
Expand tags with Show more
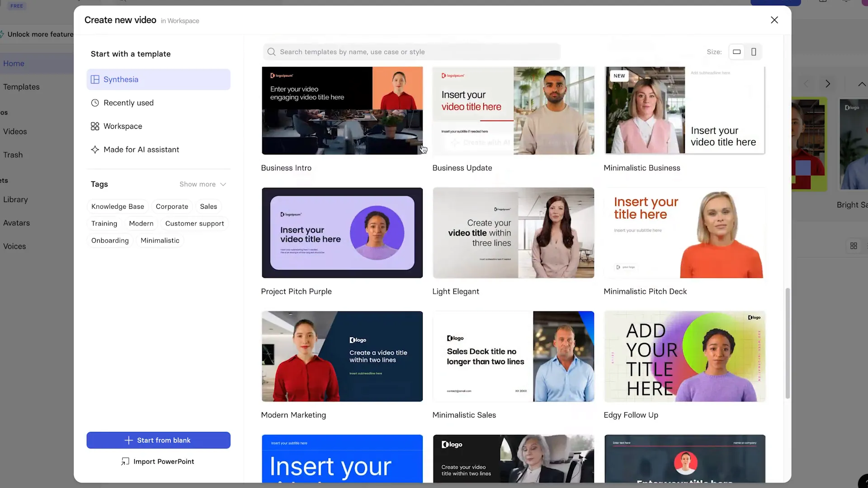203,184
